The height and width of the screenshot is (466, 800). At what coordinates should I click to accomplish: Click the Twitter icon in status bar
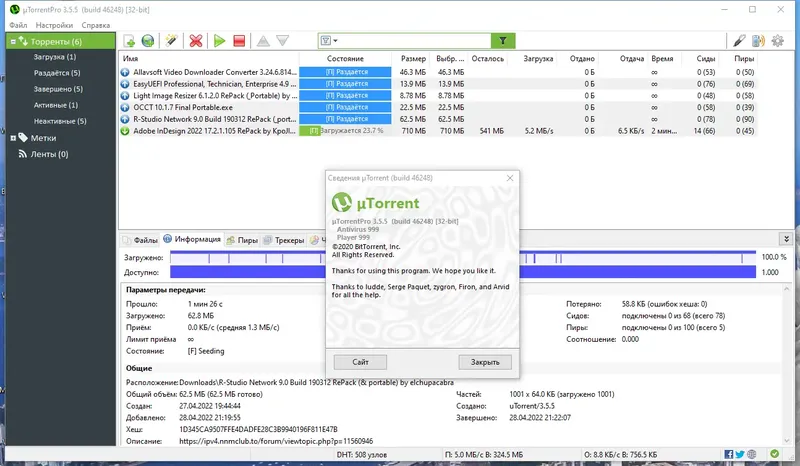[740, 454]
